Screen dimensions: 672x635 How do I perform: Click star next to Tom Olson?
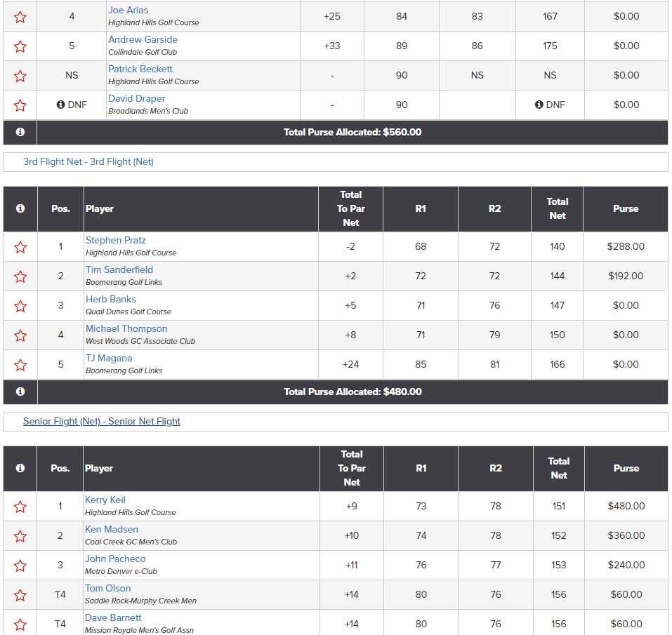click(20, 595)
